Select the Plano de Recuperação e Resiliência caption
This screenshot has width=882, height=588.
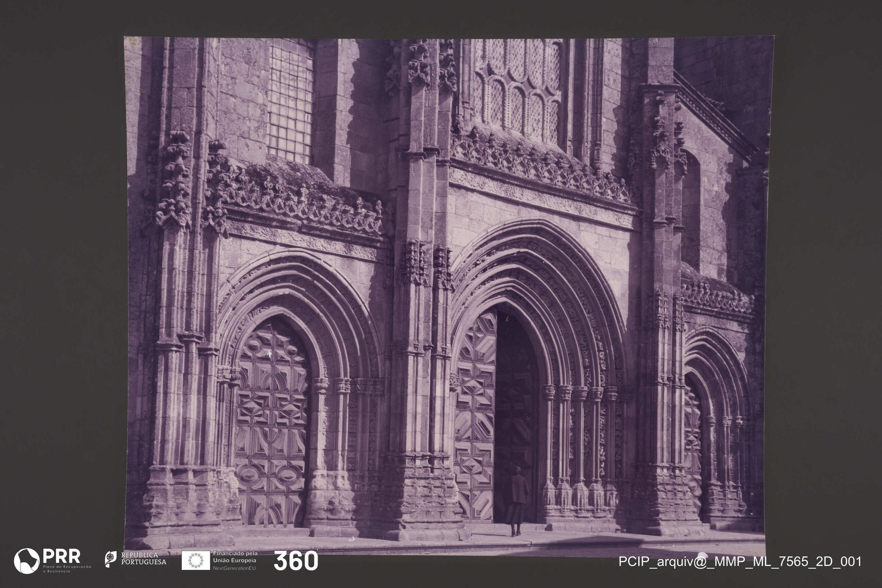67,568
